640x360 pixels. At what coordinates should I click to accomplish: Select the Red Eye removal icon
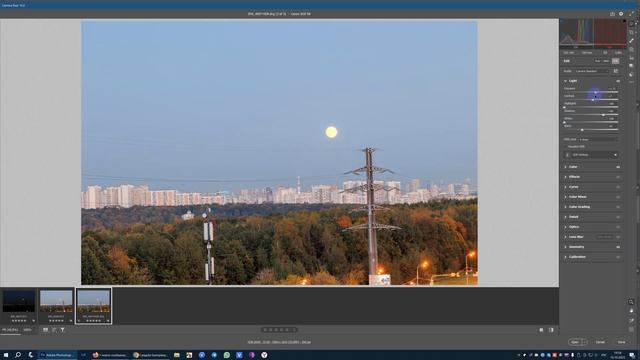click(x=631, y=58)
